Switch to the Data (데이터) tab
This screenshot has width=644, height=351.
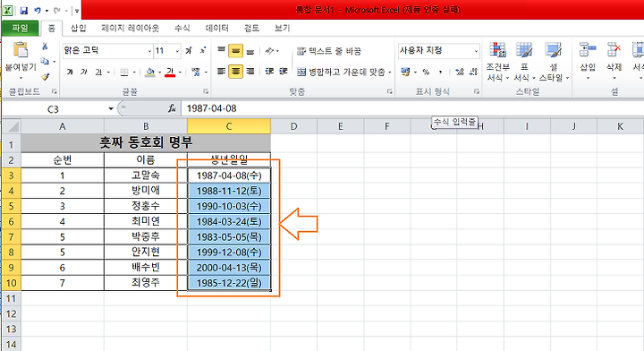coord(216,28)
